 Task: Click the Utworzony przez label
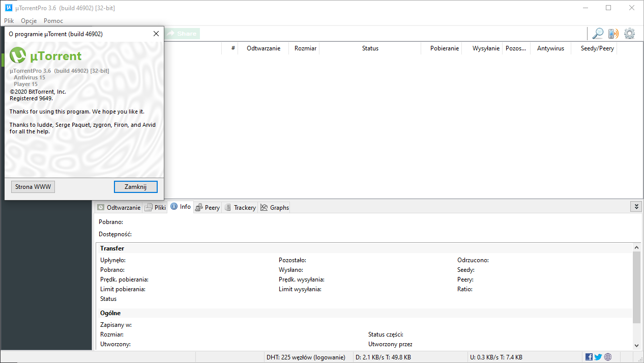click(x=390, y=344)
